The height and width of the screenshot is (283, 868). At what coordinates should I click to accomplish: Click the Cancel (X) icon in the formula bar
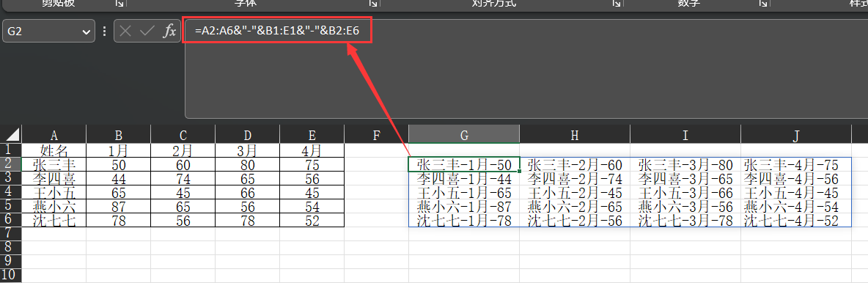click(x=125, y=32)
